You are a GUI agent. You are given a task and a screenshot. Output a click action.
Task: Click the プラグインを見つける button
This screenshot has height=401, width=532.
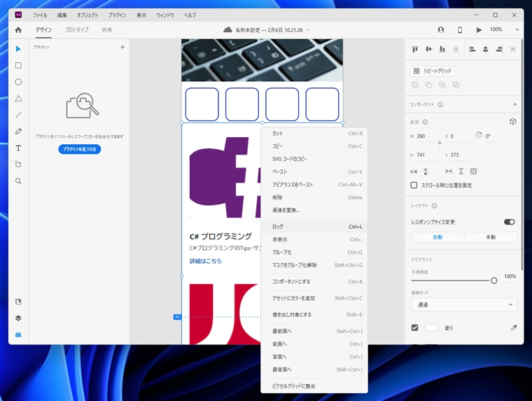click(80, 149)
